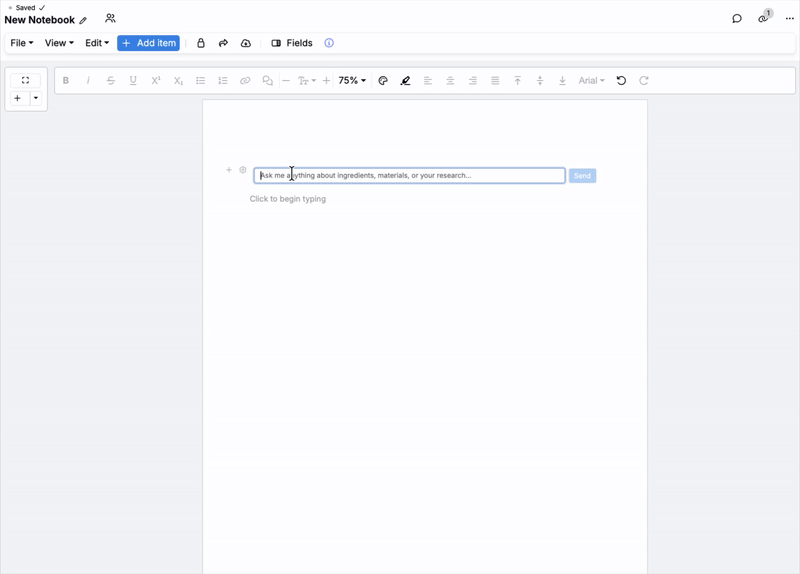Screen dimensions: 800x574
Task: Open the comments speech bubble
Action: 737,18
